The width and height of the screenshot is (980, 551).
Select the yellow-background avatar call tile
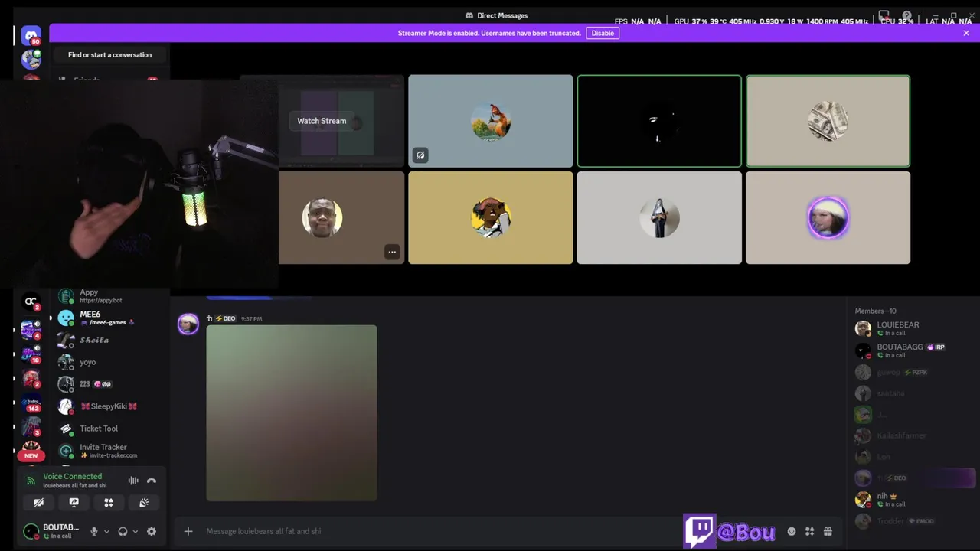tap(491, 218)
